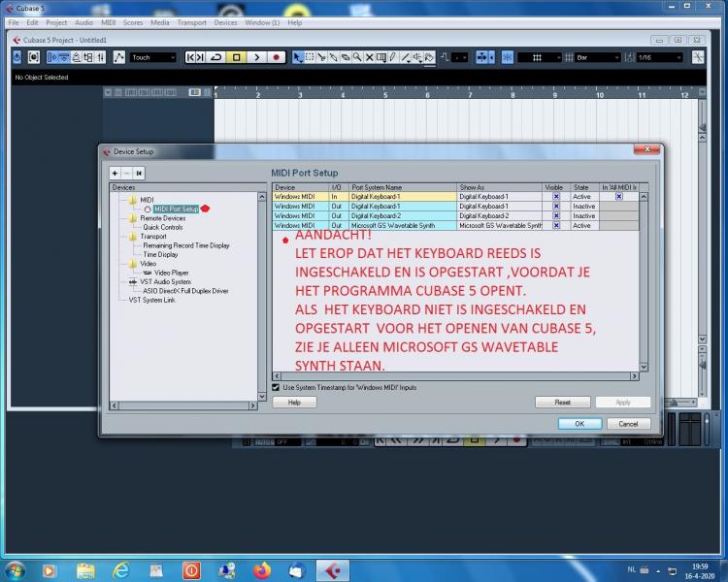This screenshot has width=728, height=582.
Task: Toggle Visible for Digital Keyboard-1 In
Action: 556,197
